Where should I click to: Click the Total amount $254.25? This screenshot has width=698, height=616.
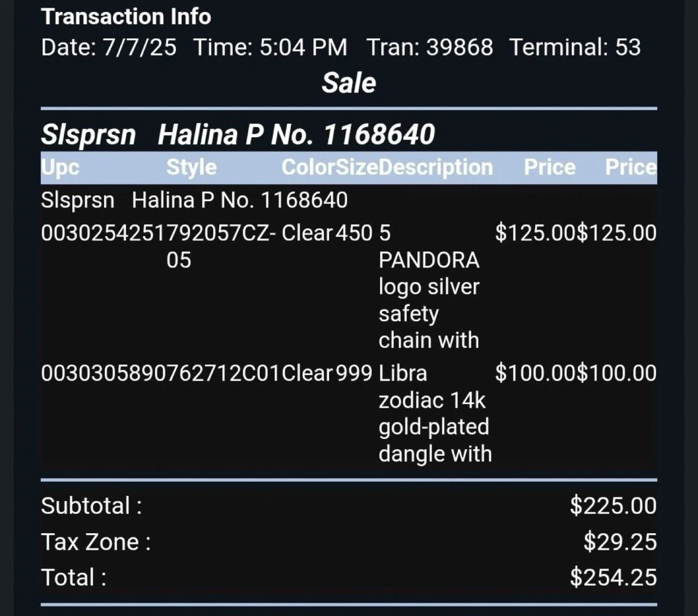(613, 578)
